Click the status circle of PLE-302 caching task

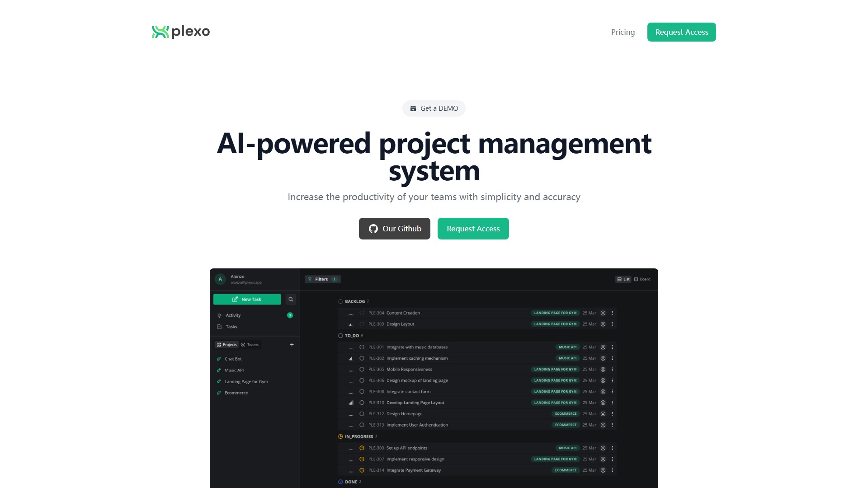coord(362,358)
